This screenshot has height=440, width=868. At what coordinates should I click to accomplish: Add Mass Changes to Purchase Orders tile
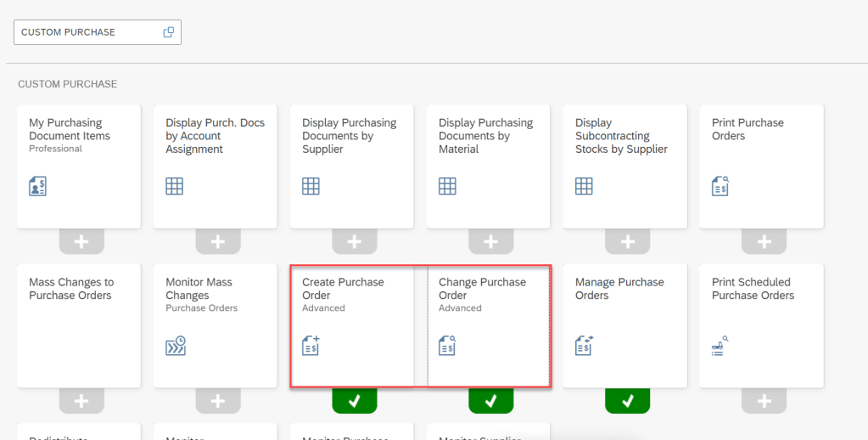point(81,401)
